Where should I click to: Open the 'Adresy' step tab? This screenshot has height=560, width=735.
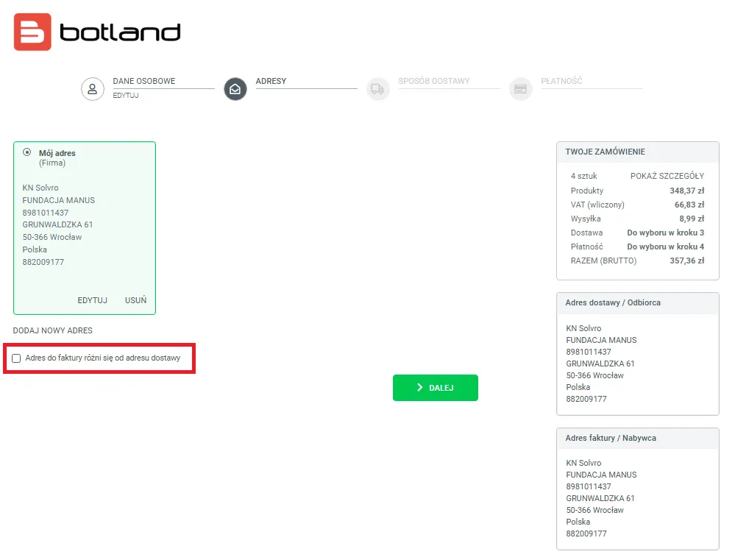271,81
